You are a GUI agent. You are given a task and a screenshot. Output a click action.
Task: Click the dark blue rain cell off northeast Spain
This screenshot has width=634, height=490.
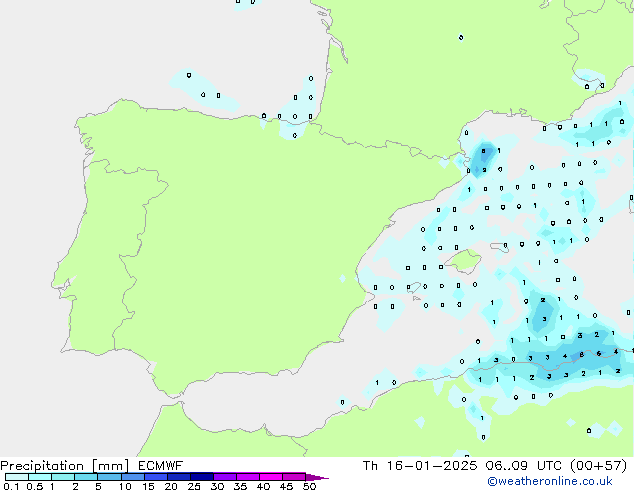tap(484, 156)
